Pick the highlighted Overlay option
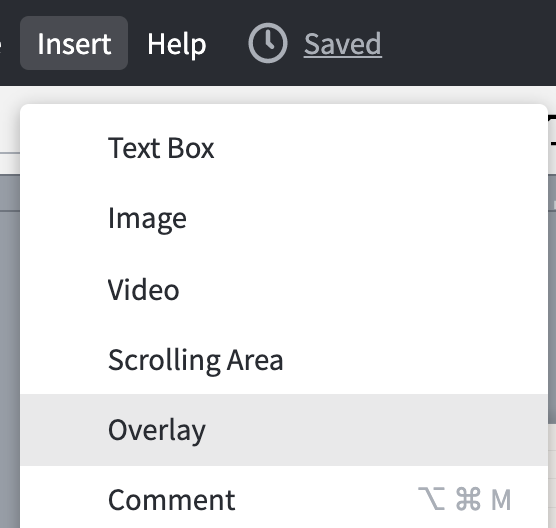This screenshot has height=528, width=556. pos(284,430)
